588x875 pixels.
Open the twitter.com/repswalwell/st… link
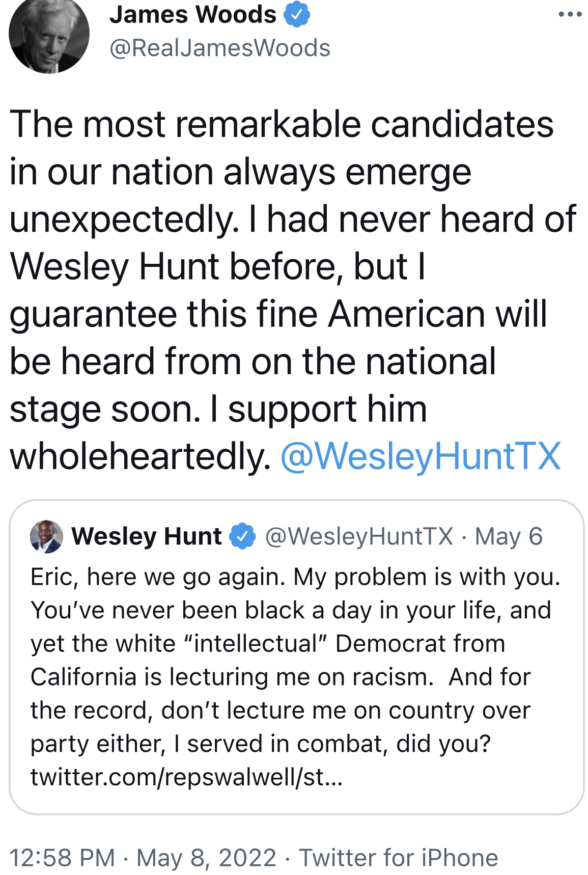[187, 777]
